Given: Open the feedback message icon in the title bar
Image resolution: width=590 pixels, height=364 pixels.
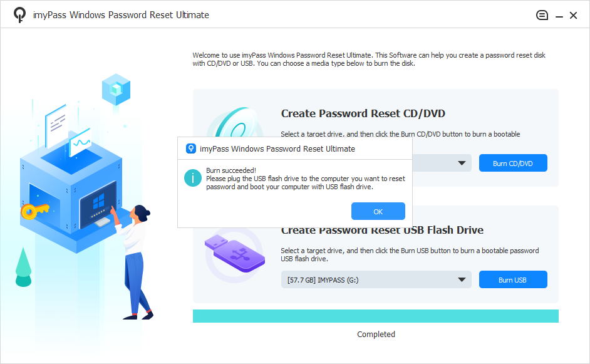Looking at the screenshot, I should pyautogui.click(x=542, y=15).
